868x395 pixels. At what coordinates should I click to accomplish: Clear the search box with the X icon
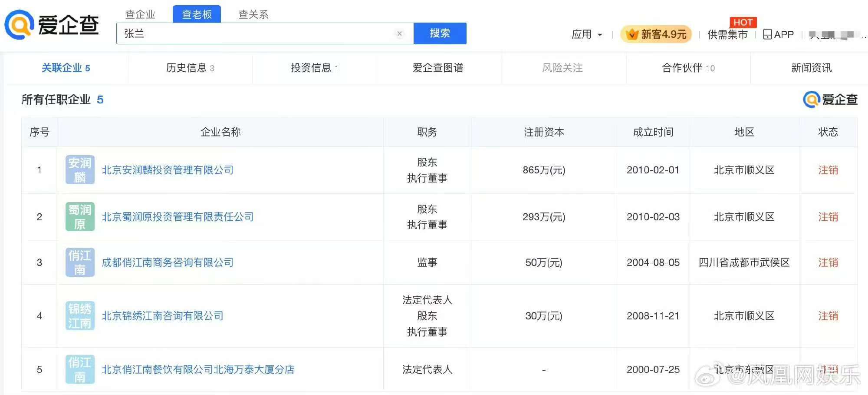pos(400,33)
